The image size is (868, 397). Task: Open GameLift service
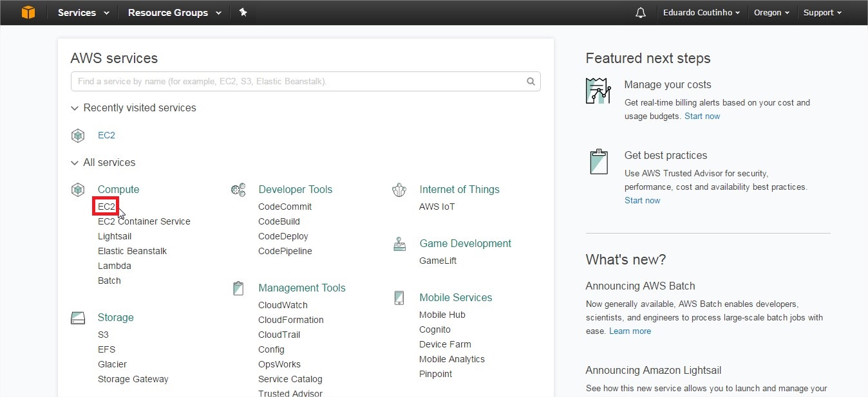coord(438,261)
